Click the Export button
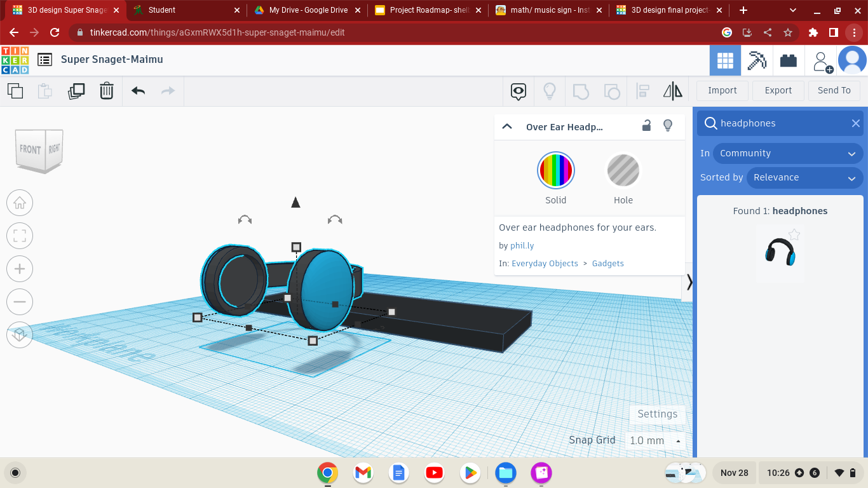This screenshot has height=488, width=868. (778, 90)
